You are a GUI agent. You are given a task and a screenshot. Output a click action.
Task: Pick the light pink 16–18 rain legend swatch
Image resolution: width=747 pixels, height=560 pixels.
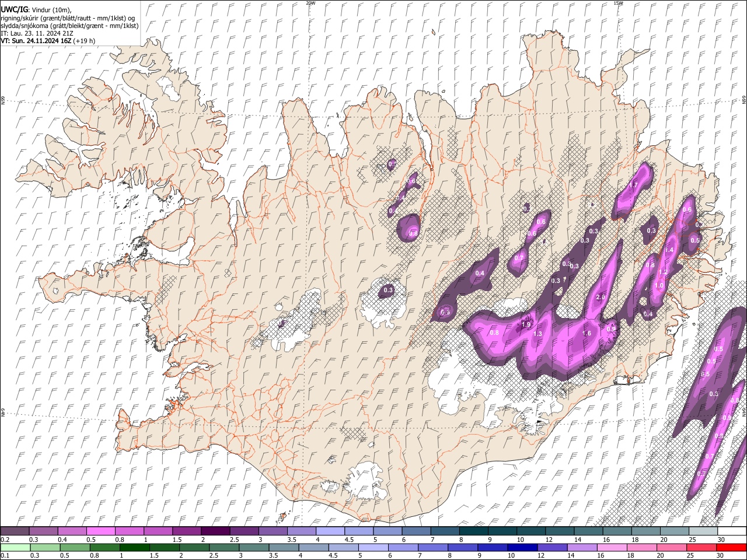click(x=612, y=547)
